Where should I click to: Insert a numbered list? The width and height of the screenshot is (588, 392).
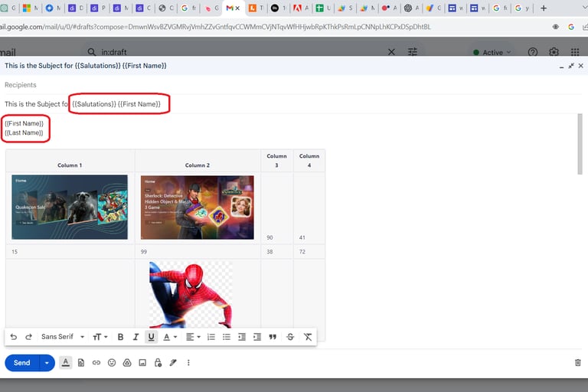211,337
